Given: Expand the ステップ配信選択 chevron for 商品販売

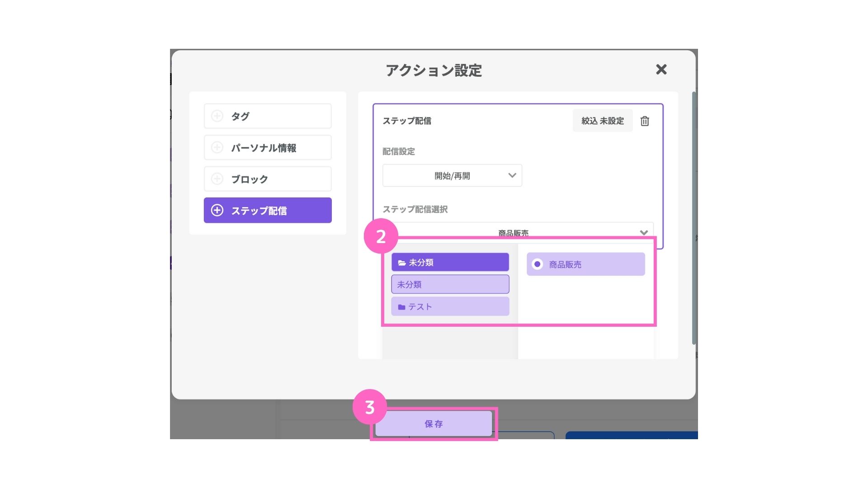Looking at the screenshot, I should [644, 233].
